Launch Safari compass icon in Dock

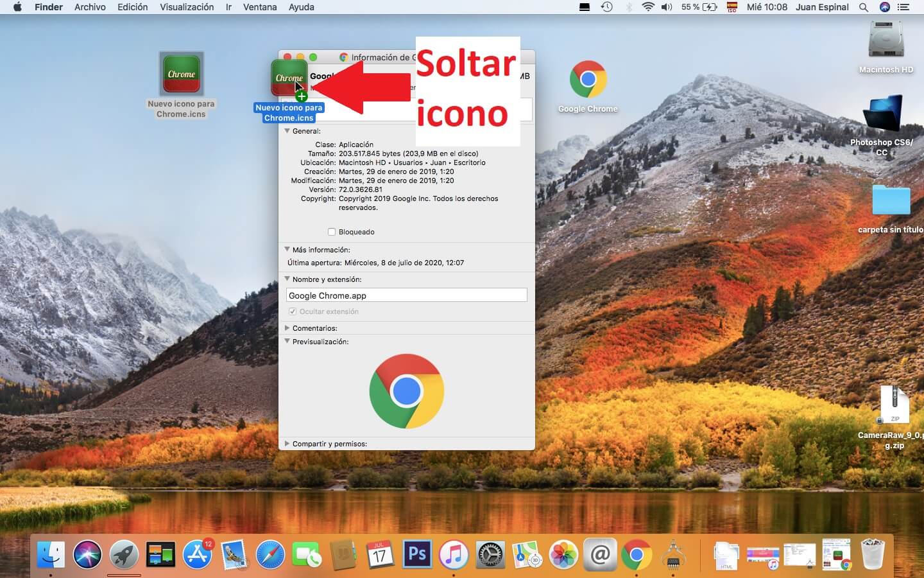click(270, 554)
